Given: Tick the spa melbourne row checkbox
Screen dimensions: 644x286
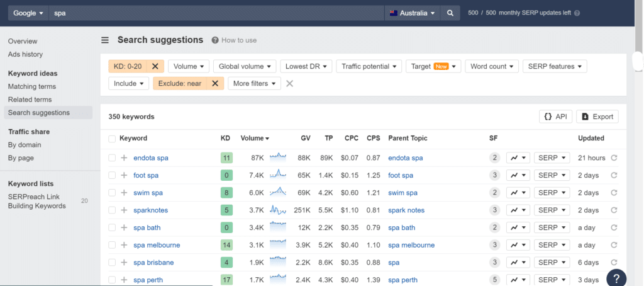Looking at the screenshot, I should click(x=112, y=245).
